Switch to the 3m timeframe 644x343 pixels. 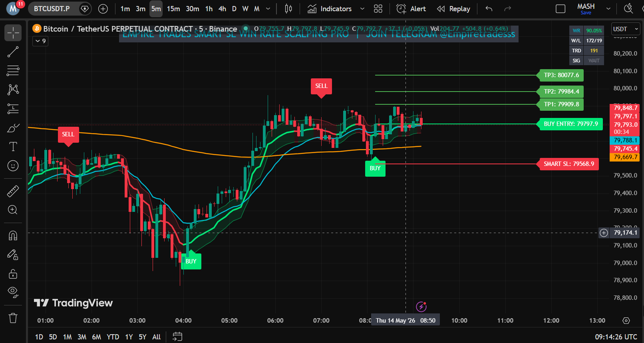141,9
